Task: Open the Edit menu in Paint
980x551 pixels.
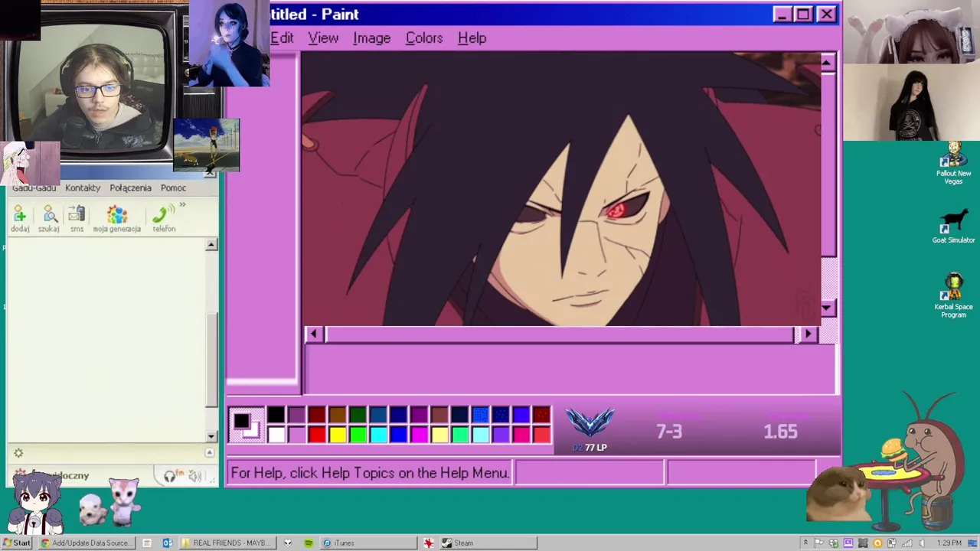Action: [282, 37]
